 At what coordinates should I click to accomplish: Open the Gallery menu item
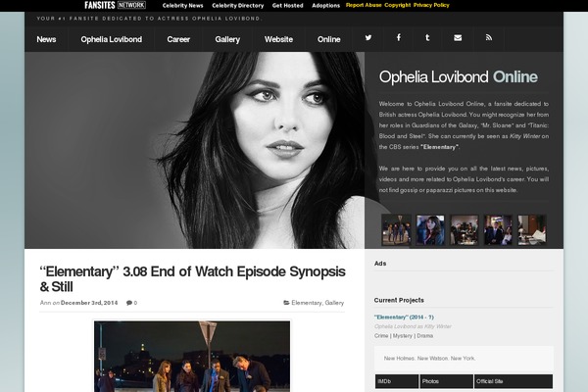tap(227, 39)
